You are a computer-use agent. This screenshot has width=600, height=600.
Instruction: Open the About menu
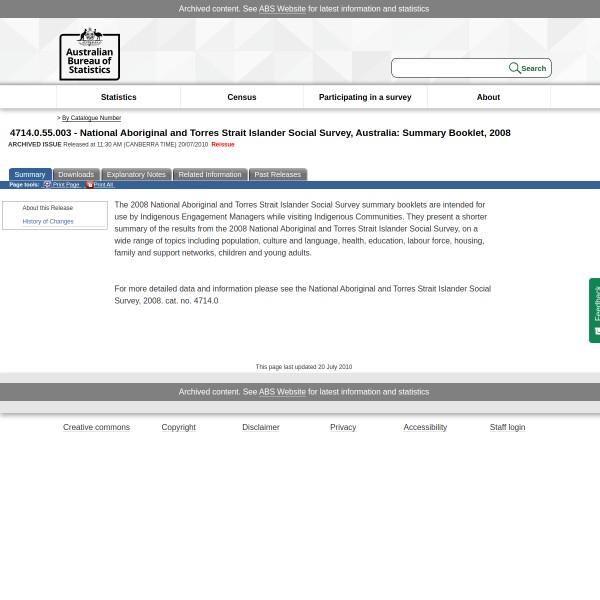point(488,97)
